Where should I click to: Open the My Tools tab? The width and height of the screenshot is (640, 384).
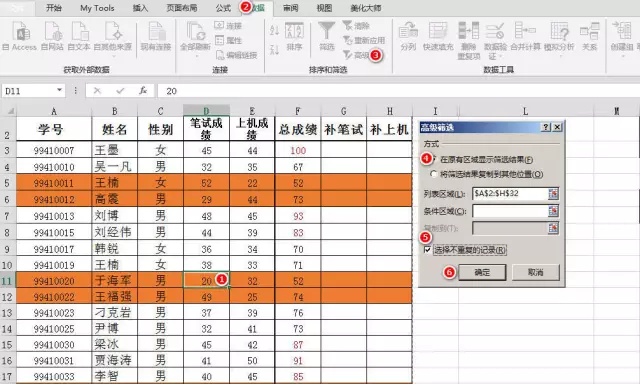click(x=97, y=8)
